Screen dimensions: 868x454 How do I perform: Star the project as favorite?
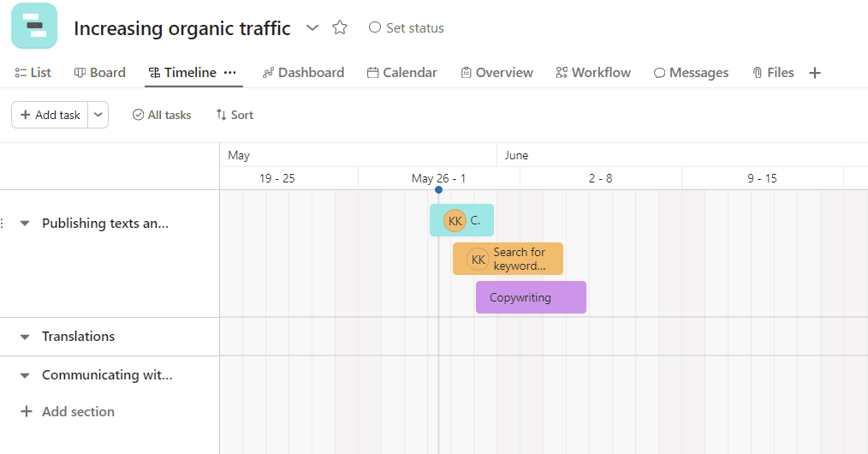(340, 27)
